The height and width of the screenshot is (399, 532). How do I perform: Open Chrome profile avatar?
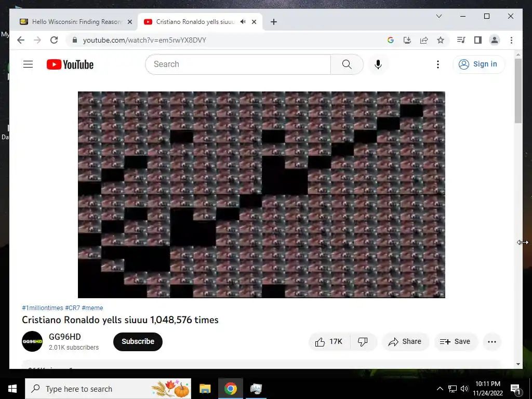pyautogui.click(x=495, y=40)
